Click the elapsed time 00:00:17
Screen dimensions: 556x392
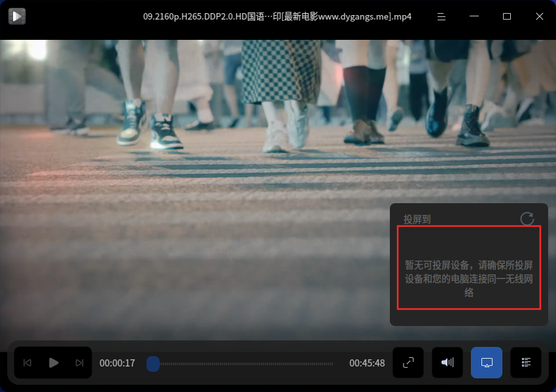click(x=117, y=363)
